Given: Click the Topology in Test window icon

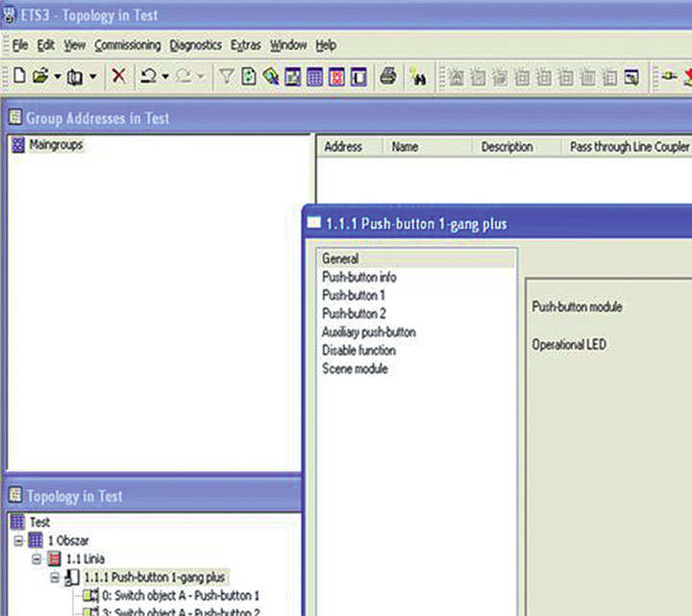Looking at the screenshot, I should (15, 495).
